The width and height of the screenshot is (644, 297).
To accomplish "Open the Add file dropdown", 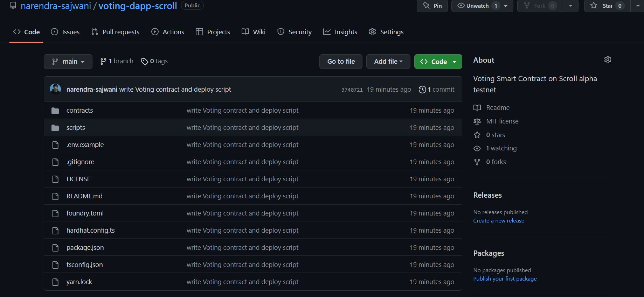I will (x=388, y=62).
